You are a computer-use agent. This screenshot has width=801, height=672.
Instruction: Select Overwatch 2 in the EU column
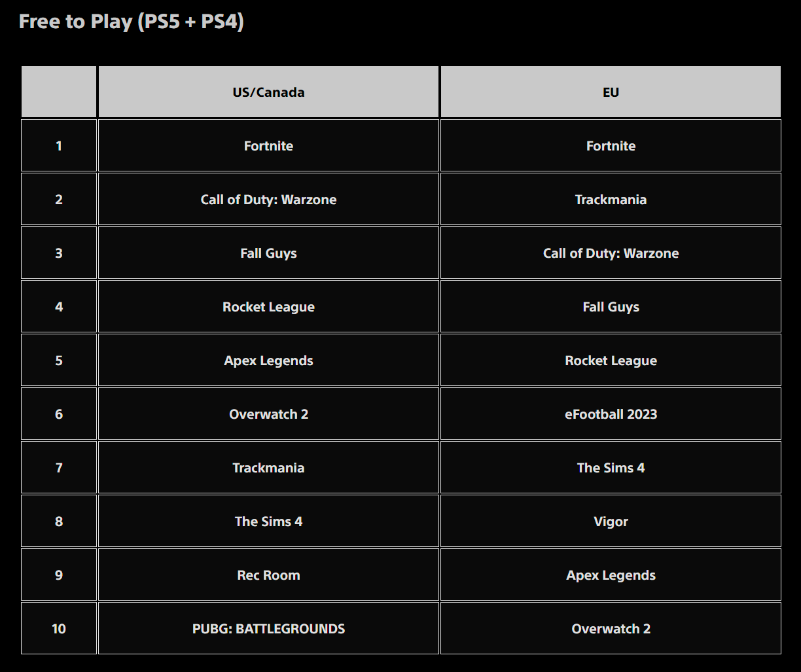(611, 628)
